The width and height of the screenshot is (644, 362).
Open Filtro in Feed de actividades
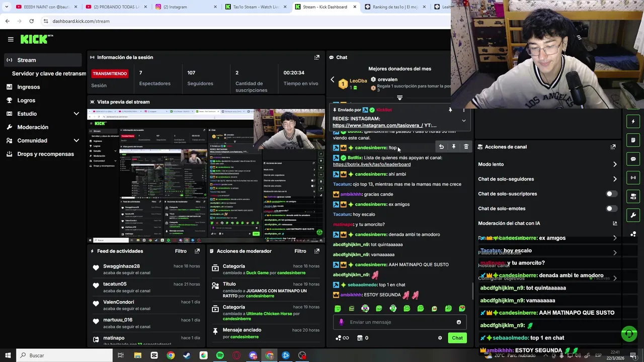181,251
